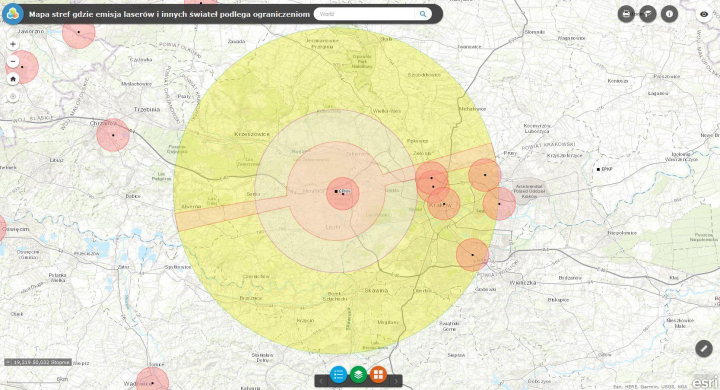Zoom in with the plus button
720x390 pixels.
(13, 44)
